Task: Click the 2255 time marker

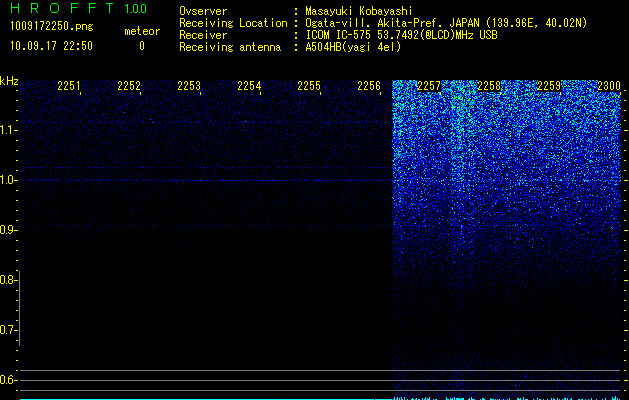Action: point(309,86)
